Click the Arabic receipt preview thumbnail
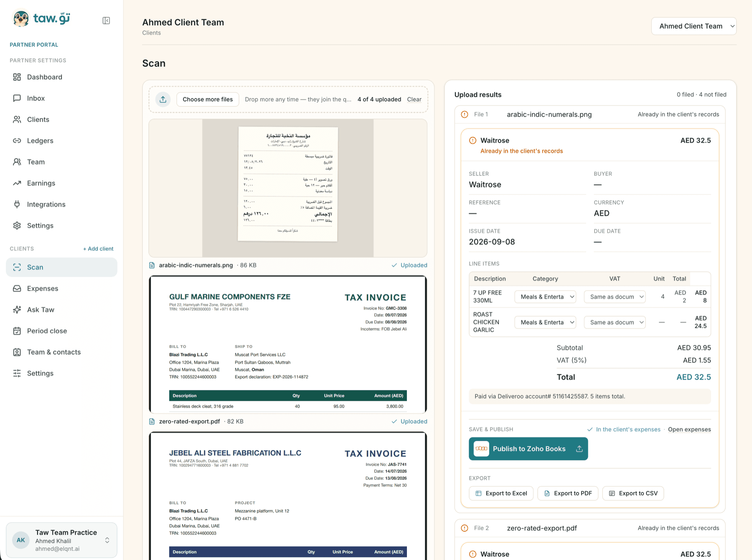The width and height of the screenshot is (752, 560). (288, 188)
